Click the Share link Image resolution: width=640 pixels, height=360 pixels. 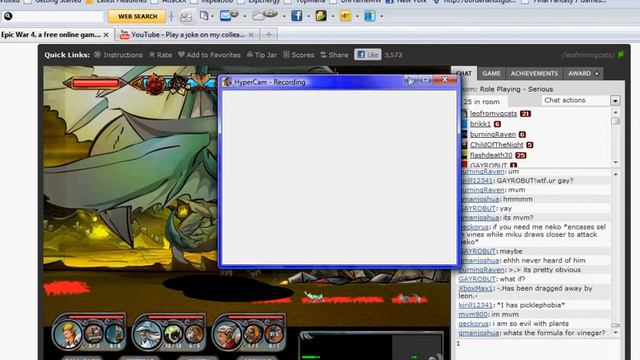tap(334, 55)
